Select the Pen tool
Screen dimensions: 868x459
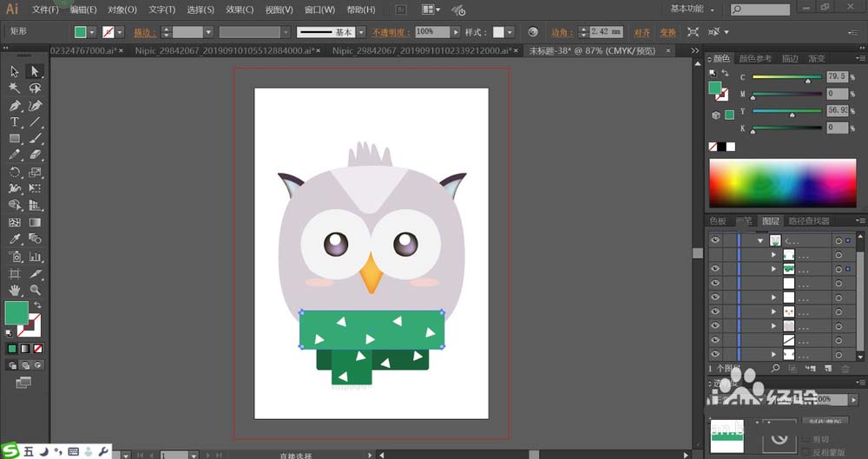(x=15, y=105)
